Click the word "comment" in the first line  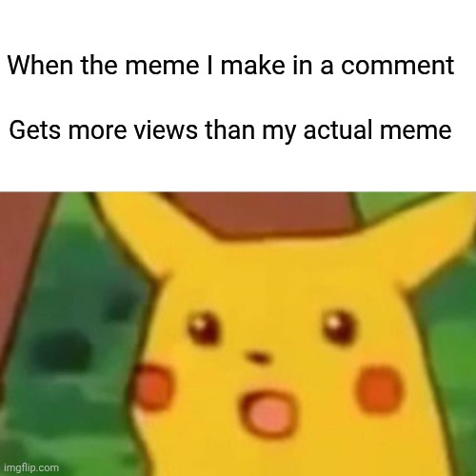pos(397,66)
